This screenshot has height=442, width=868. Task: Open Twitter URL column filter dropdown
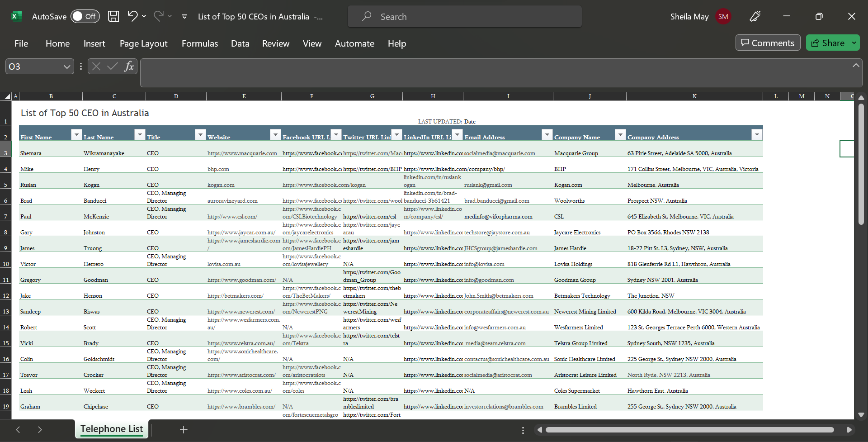tap(396, 134)
